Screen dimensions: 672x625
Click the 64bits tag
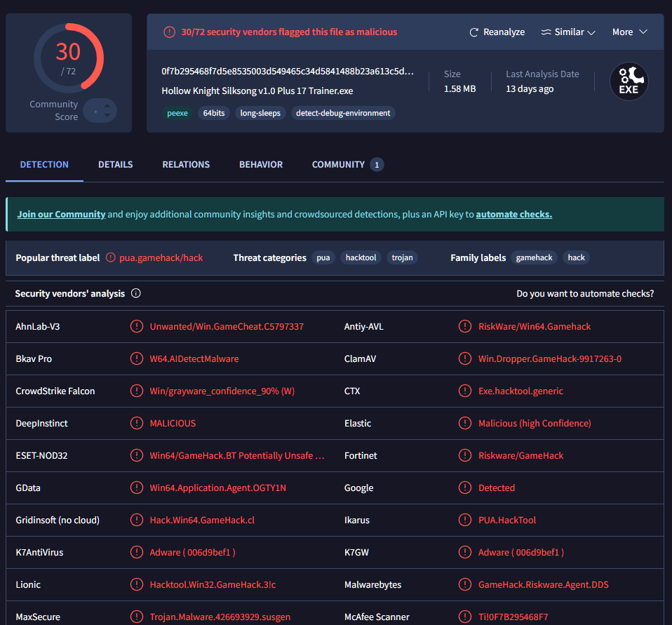click(214, 113)
